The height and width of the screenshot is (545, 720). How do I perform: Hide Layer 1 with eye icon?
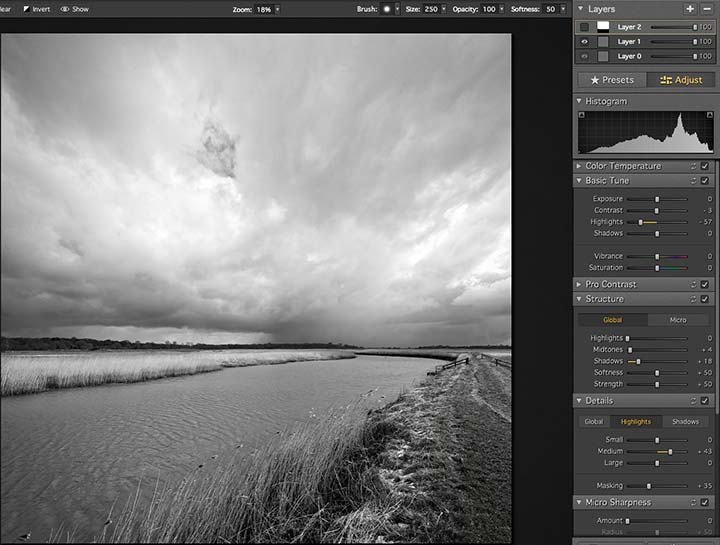584,42
